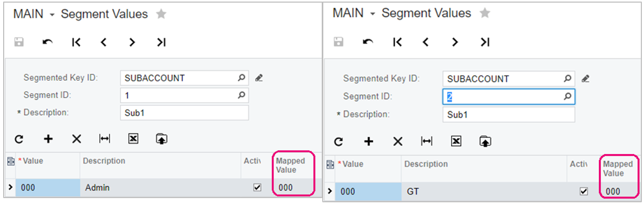Click the Description field containing Sub1 in the left window
Screen dimensions: 644x207
(x=184, y=113)
